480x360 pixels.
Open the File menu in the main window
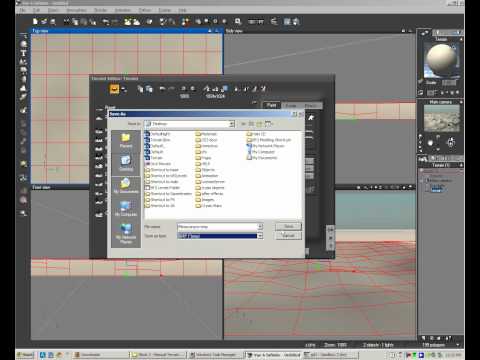22,10
